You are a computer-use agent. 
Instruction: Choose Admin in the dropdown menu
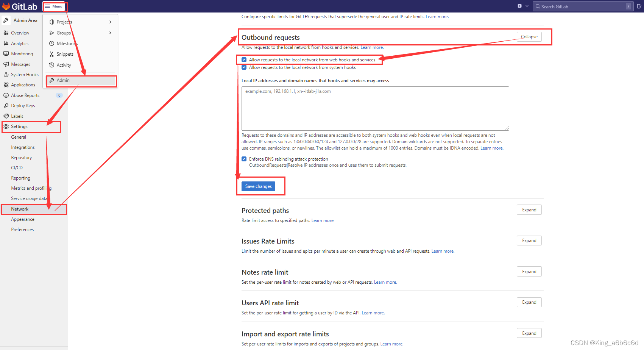tap(81, 80)
